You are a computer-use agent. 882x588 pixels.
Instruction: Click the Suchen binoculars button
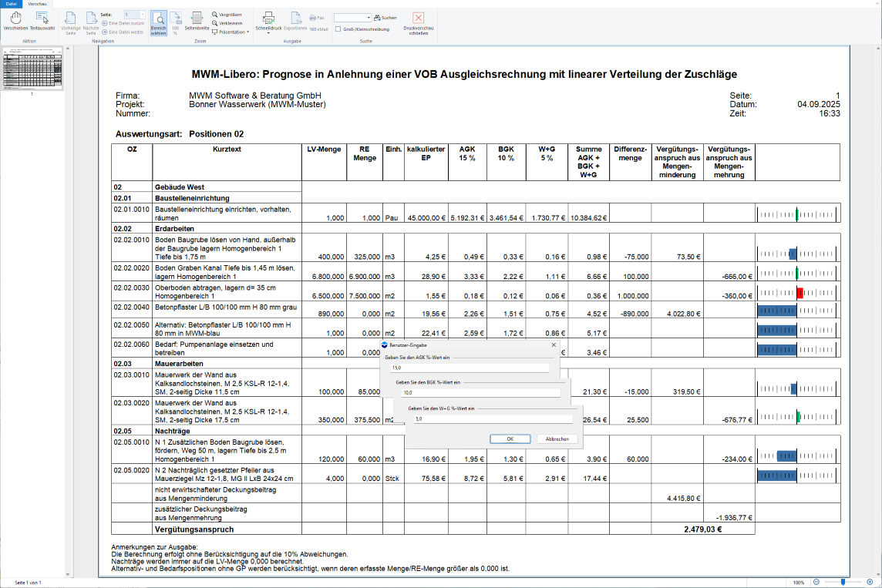click(385, 18)
